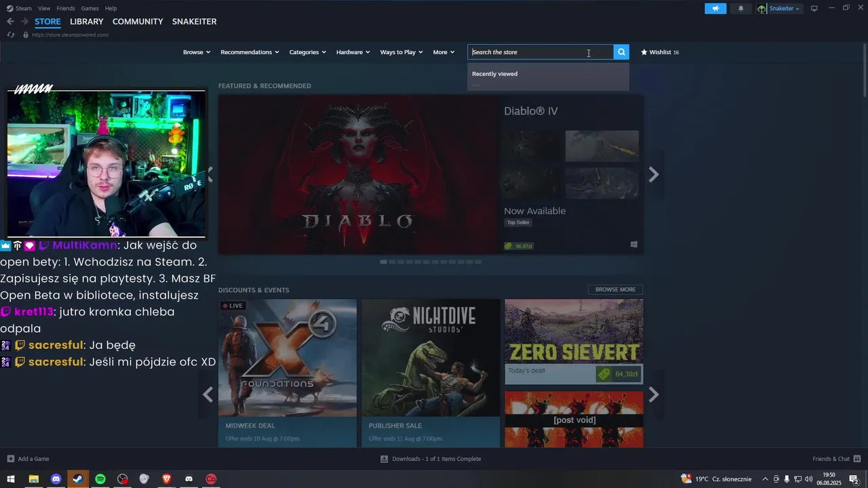Select the first featured carousel dot
This screenshot has height=488, width=868.
pos(383,262)
